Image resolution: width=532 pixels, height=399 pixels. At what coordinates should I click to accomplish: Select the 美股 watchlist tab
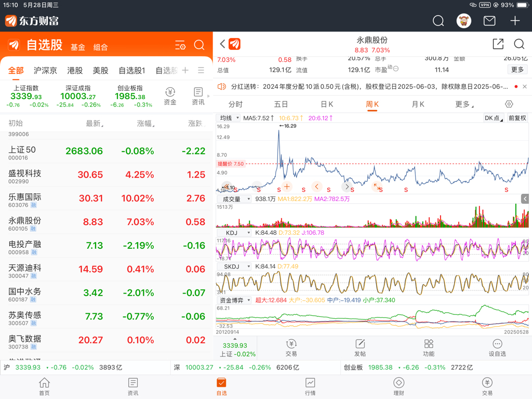[x=100, y=71]
